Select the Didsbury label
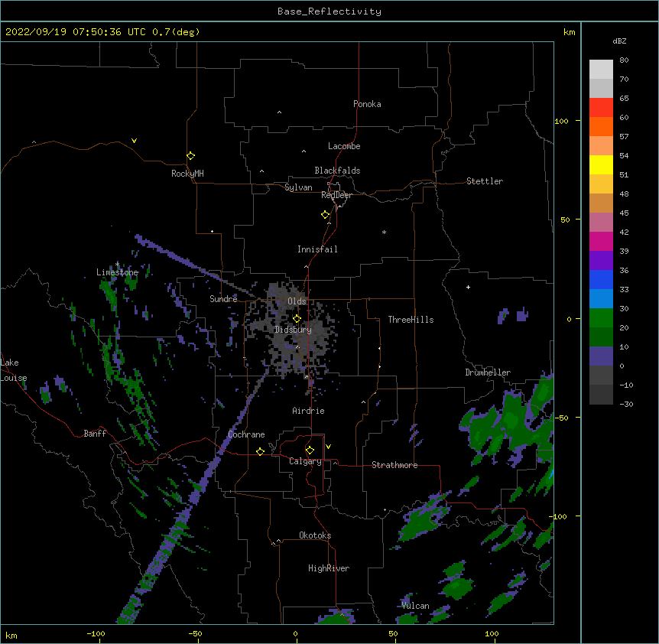 click(293, 330)
